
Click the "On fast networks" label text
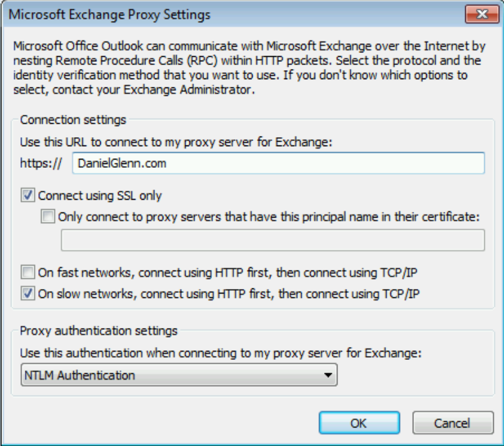pyautogui.click(x=228, y=273)
